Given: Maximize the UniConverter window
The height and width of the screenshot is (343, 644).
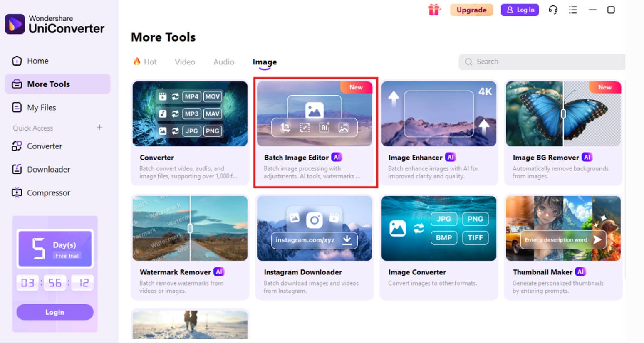Looking at the screenshot, I should tap(611, 10).
